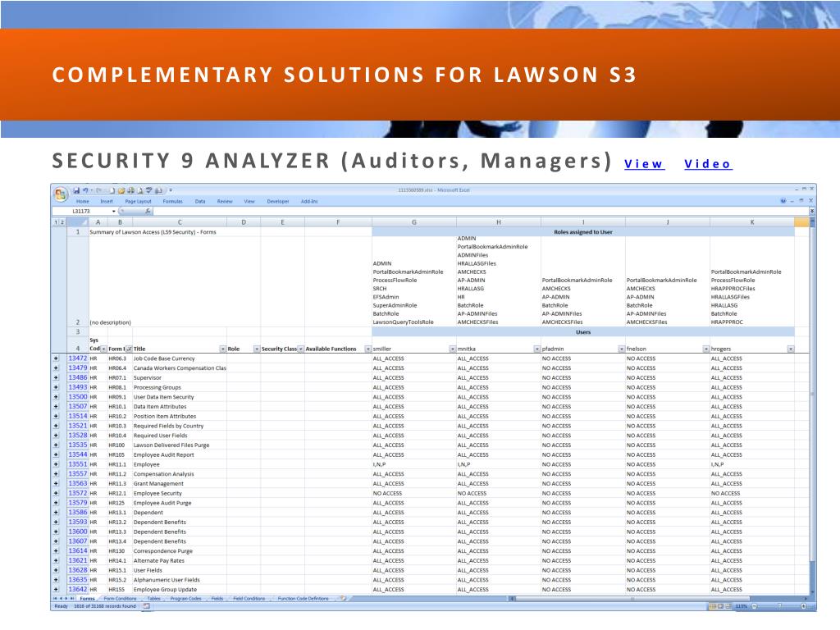Switch to the Tables sheet tab
840x630 pixels.
pos(153,598)
